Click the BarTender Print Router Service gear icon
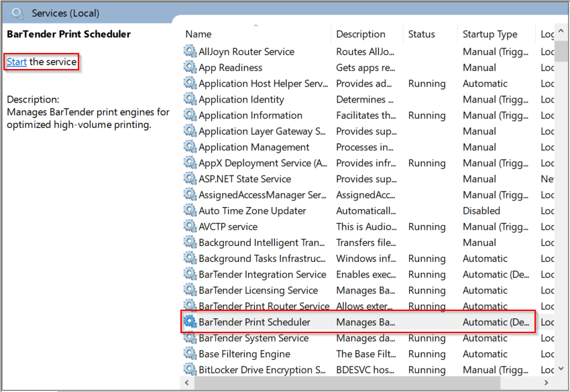 click(x=190, y=305)
